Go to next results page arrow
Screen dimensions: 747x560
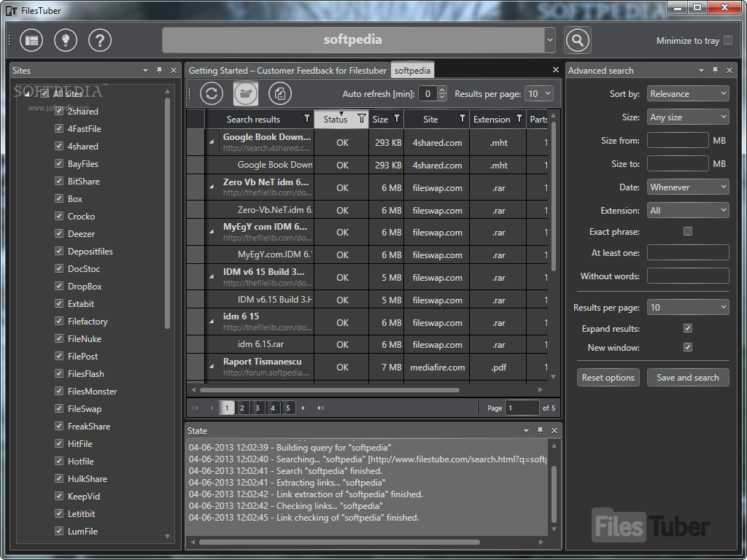tap(303, 408)
